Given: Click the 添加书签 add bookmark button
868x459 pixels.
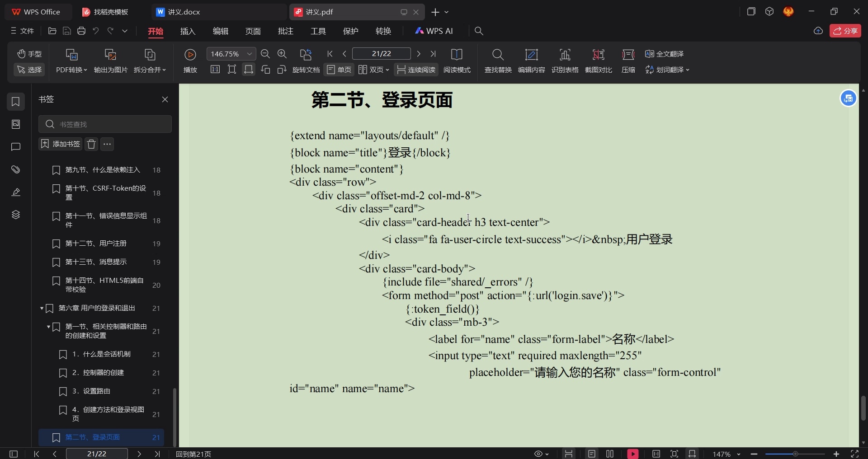Looking at the screenshot, I should 60,145.
